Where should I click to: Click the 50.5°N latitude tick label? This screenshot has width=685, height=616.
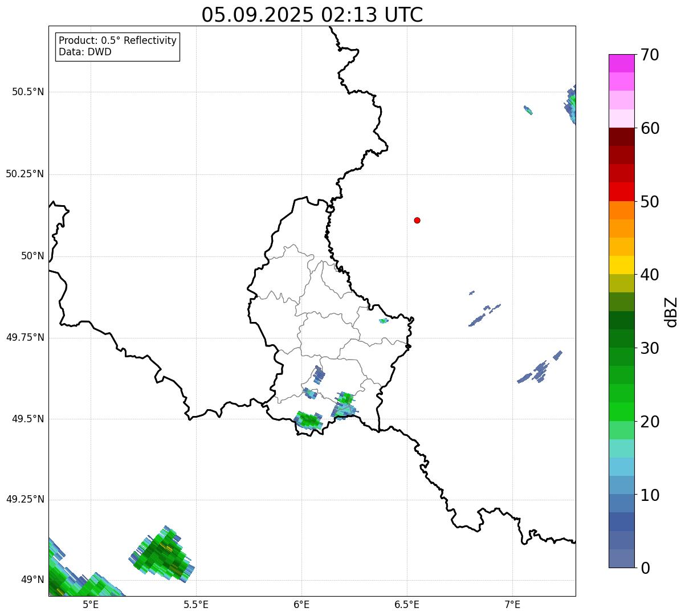pyautogui.click(x=27, y=92)
